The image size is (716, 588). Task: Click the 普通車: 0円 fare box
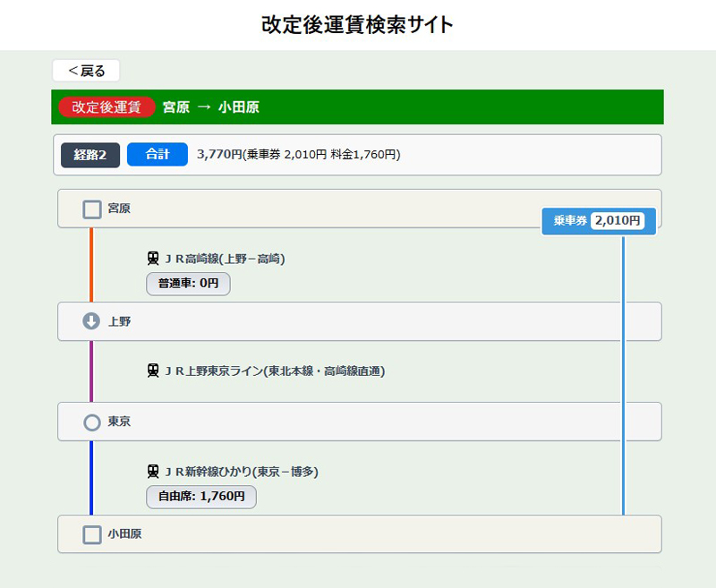188,284
